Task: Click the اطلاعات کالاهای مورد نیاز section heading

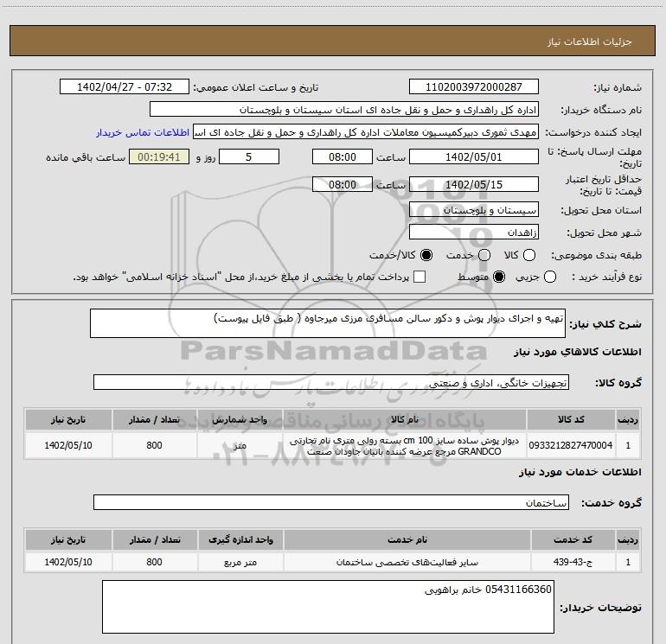Action: (577, 352)
